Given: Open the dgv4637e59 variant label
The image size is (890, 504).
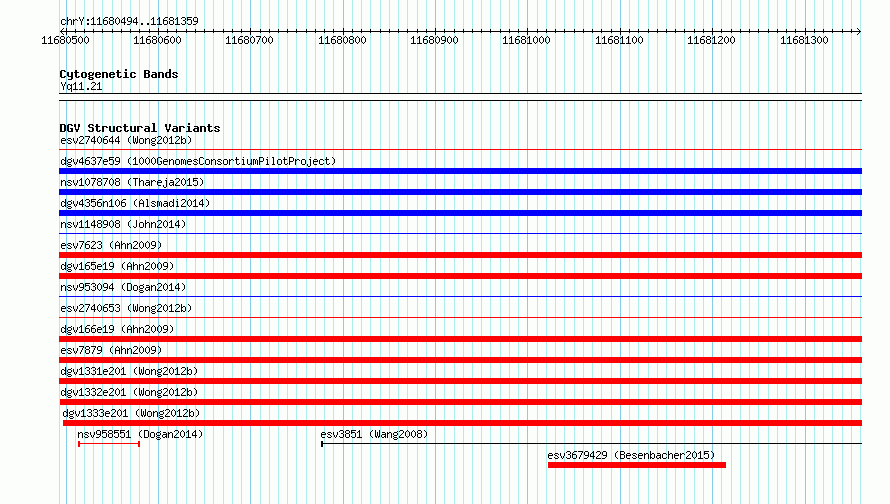Looking at the screenshot, I should coord(198,161).
